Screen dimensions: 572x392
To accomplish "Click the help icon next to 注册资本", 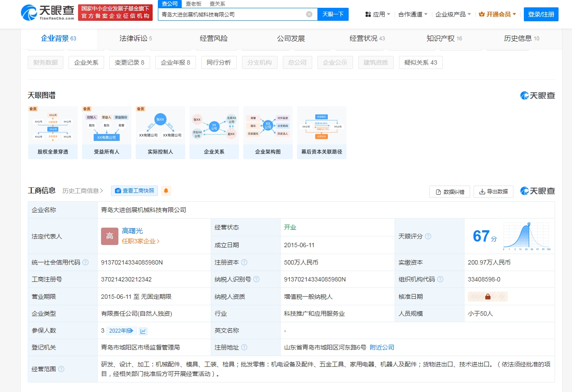I will tap(244, 262).
